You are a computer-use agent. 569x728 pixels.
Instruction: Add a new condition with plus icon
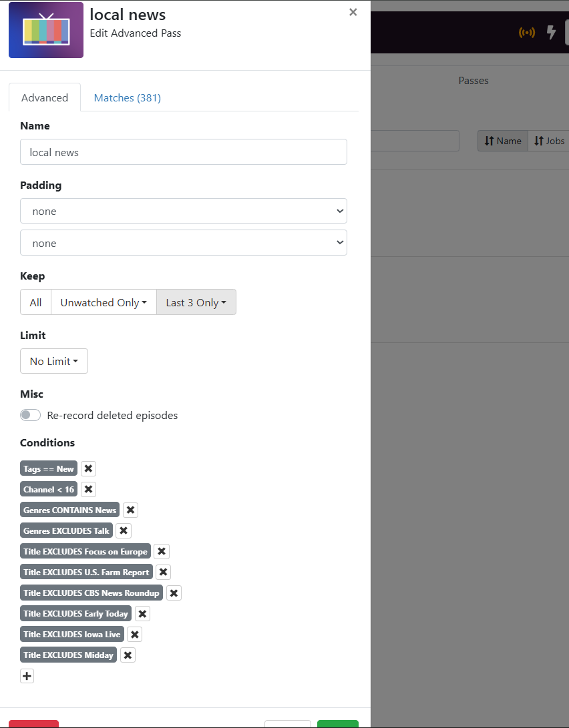tap(27, 676)
